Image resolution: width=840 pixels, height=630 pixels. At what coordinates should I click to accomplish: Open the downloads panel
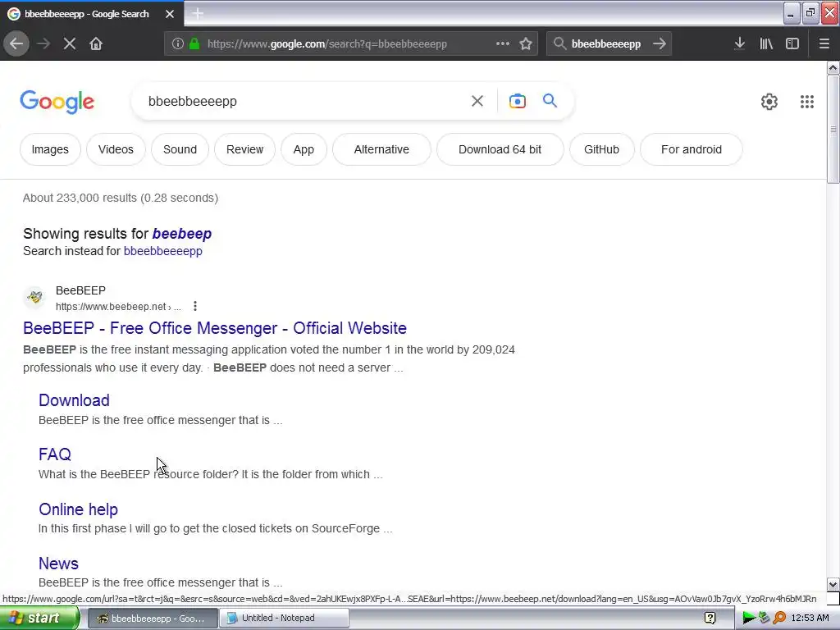(740, 43)
